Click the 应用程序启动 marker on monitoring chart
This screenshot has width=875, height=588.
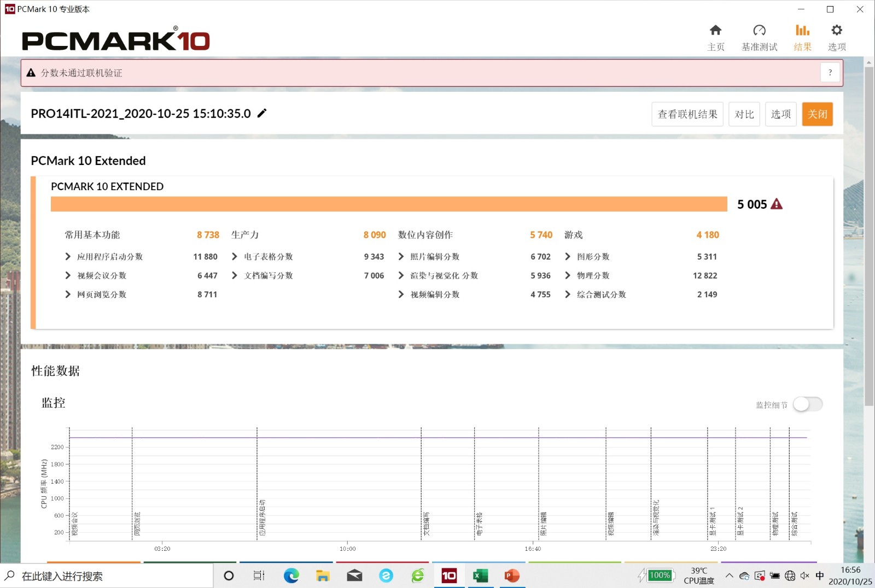[262, 517]
